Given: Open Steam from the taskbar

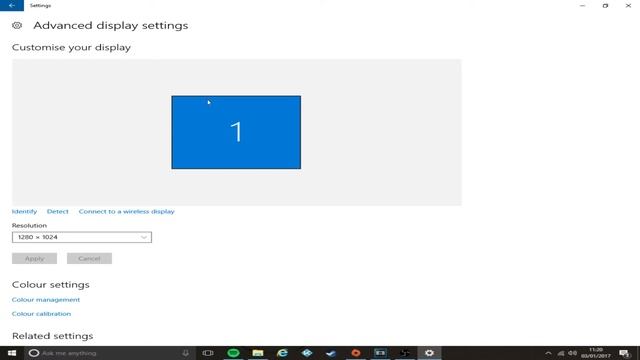Looking at the screenshot, I should (x=331, y=353).
